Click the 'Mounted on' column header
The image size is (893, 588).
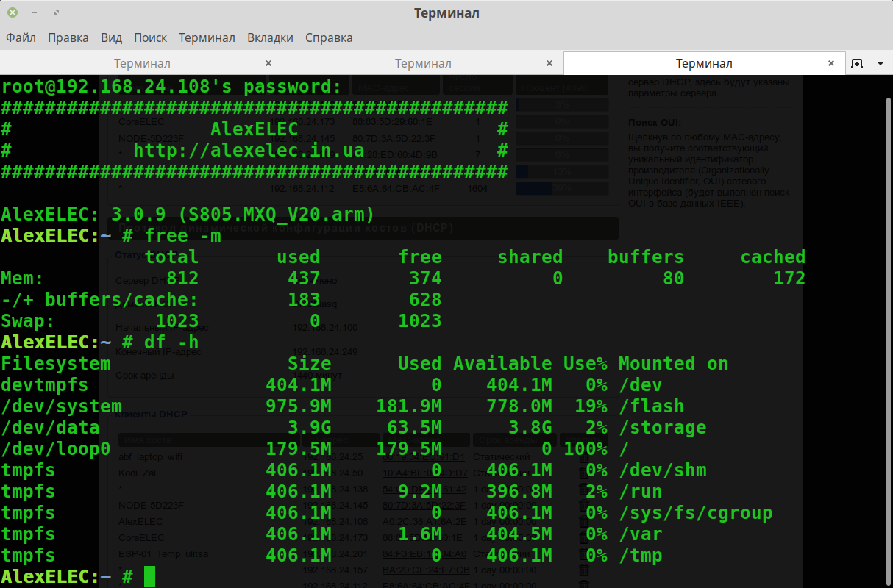(x=674, y=364)
